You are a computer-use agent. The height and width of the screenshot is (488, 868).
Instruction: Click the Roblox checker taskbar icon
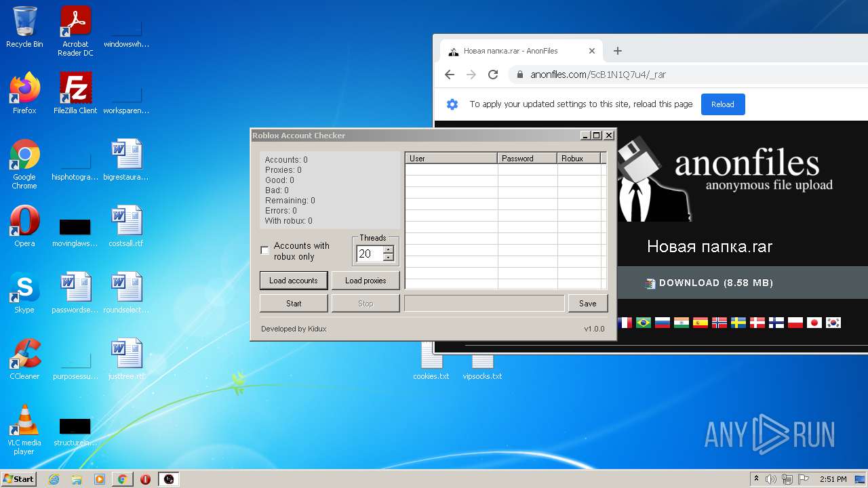pos(169,479)
